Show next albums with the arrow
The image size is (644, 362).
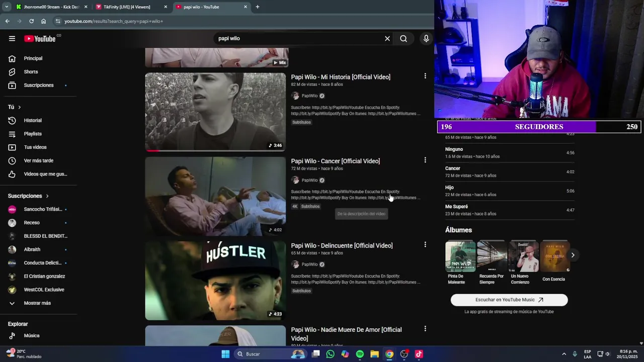point(573,255)
